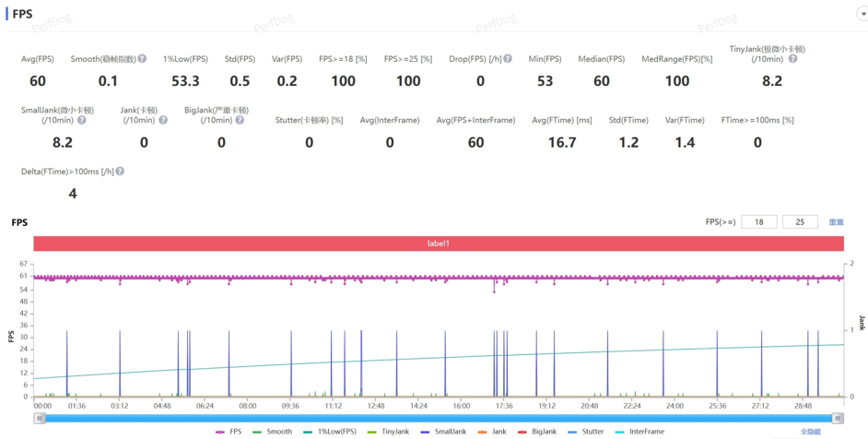The height and width of the screenshot is (439, 868).
Task: Click the 09:36 time axis label
Action: [x=290, y=407]
